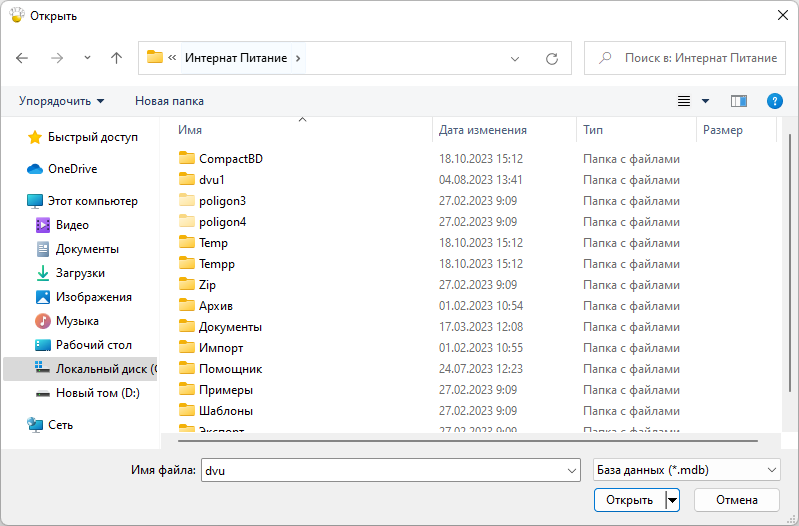This screenshot has width=799, height=526.
Task: Expand the file name history dropdown
Action: tap(572, 470)
